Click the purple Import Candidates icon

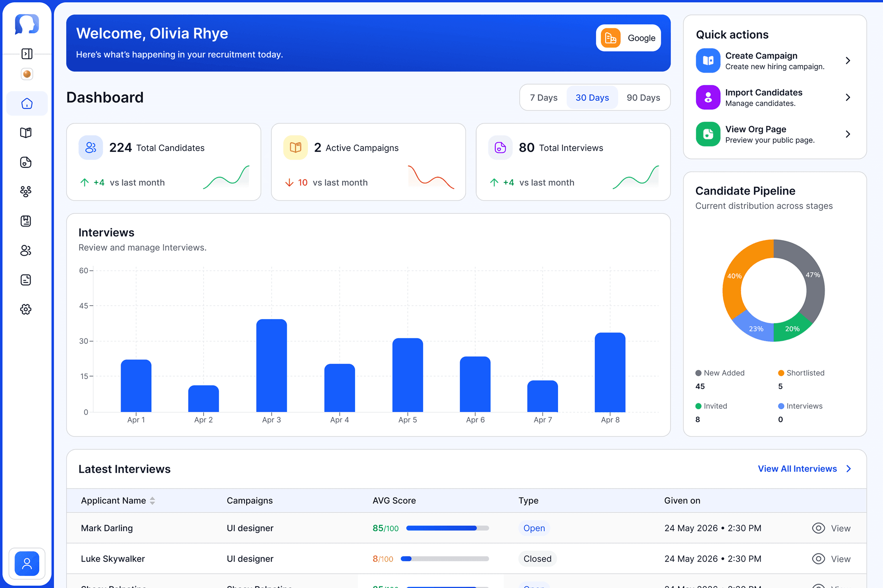pos(708,97)
